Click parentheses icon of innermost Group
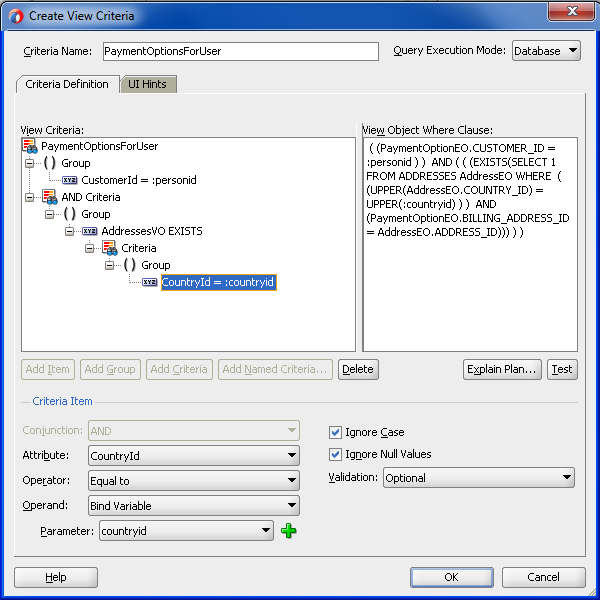Viewport: 600px width, 600px height. pos(129,265)
